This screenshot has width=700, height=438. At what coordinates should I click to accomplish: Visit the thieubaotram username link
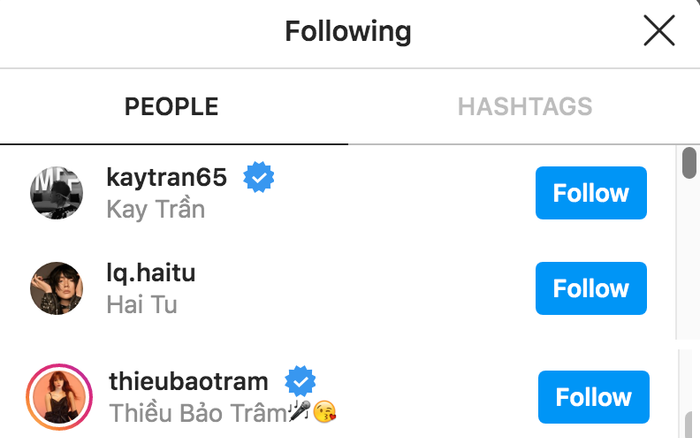tap(188, 381)
